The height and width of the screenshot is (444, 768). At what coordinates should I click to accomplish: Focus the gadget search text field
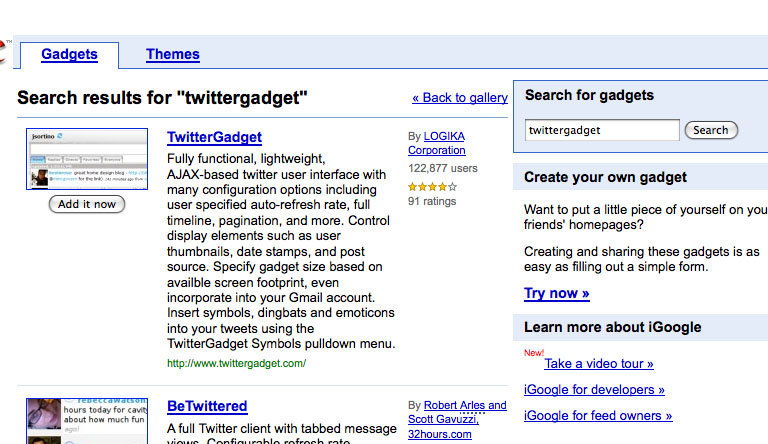tap(602, 130)
